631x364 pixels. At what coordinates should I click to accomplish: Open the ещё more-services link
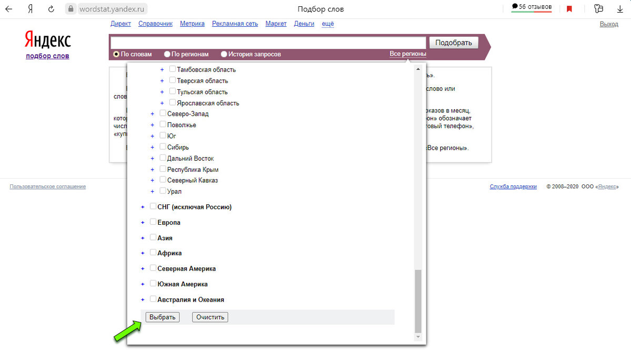(328, 24)
